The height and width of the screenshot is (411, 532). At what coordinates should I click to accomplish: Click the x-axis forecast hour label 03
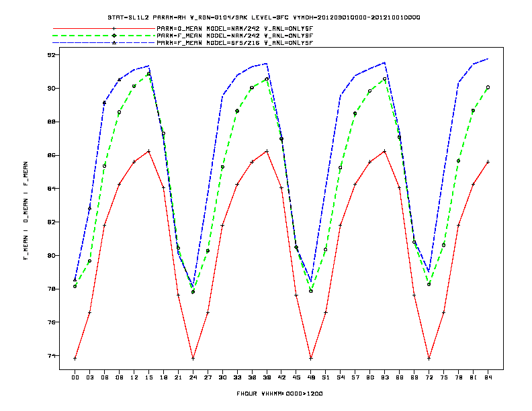[89, 377]
